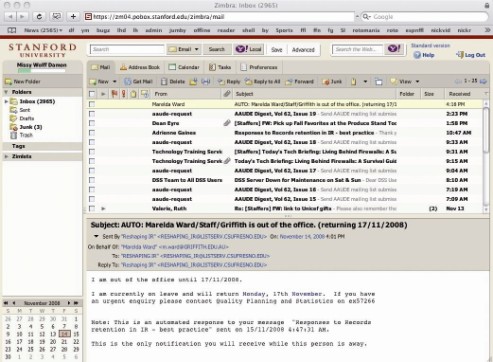Viewport: 493px width, 362px height.
Task: Click the tag column header icon
Action: coord(134,94)
